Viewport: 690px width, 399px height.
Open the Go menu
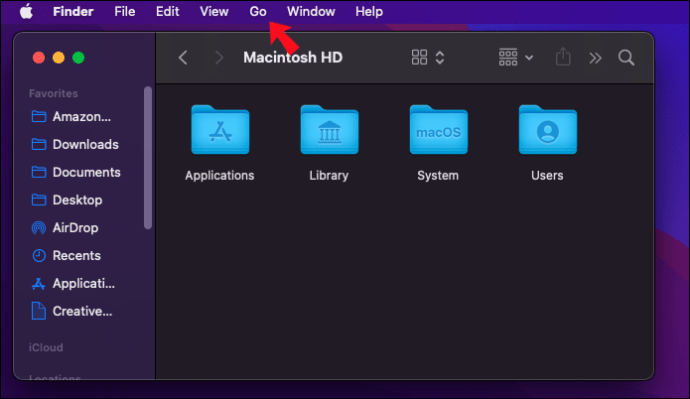tap(258, 11)
